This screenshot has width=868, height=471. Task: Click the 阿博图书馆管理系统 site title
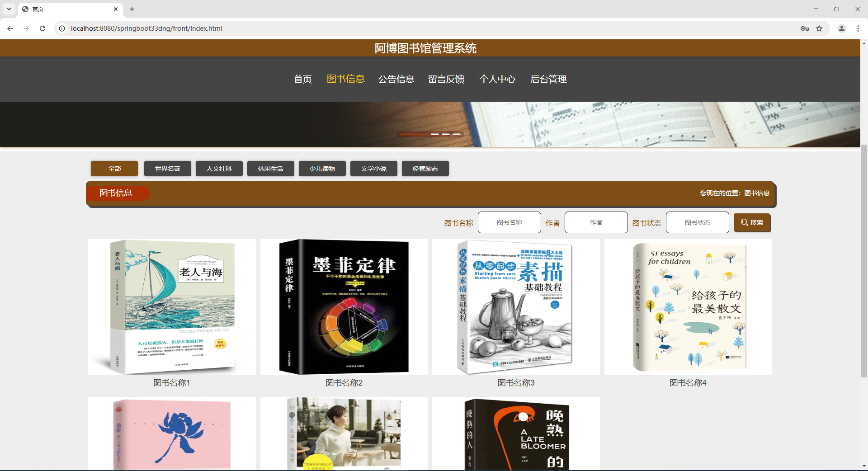425,48
